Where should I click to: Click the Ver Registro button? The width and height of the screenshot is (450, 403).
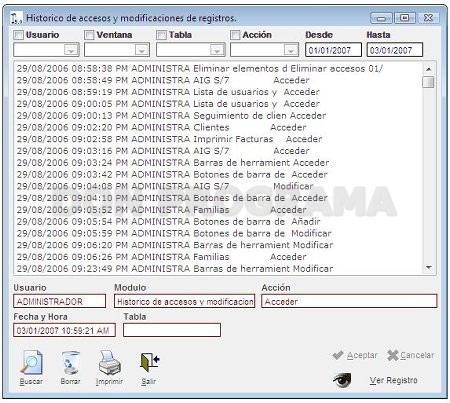[x=393, y=380]
